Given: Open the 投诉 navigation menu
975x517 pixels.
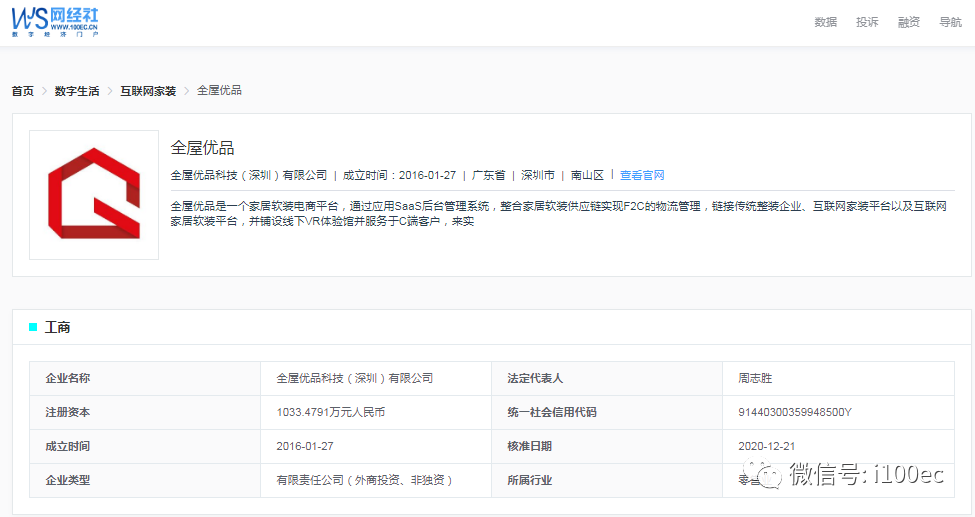Looking at the screenshot, I should [867, 22].
